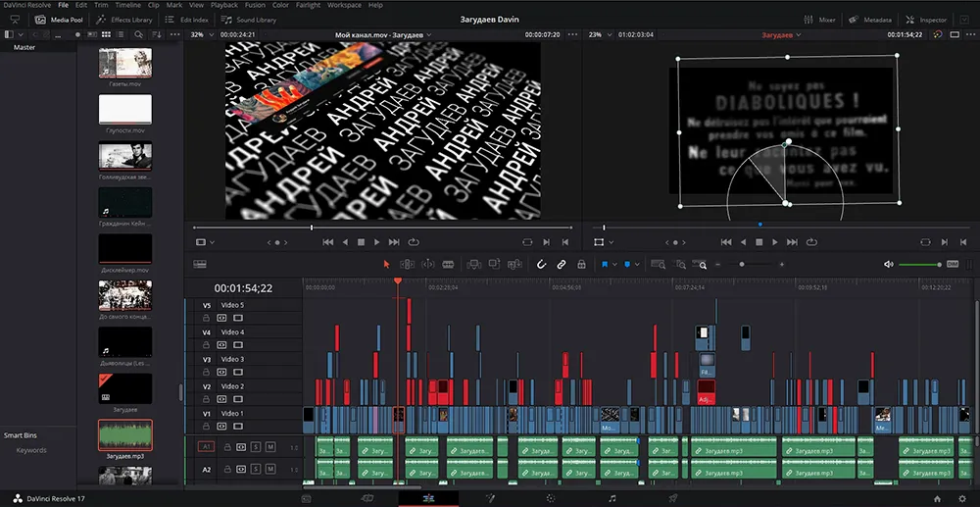This screenshot has height=507, width=980.
Task: Play the source viewer clip
Action: point(377,242)
